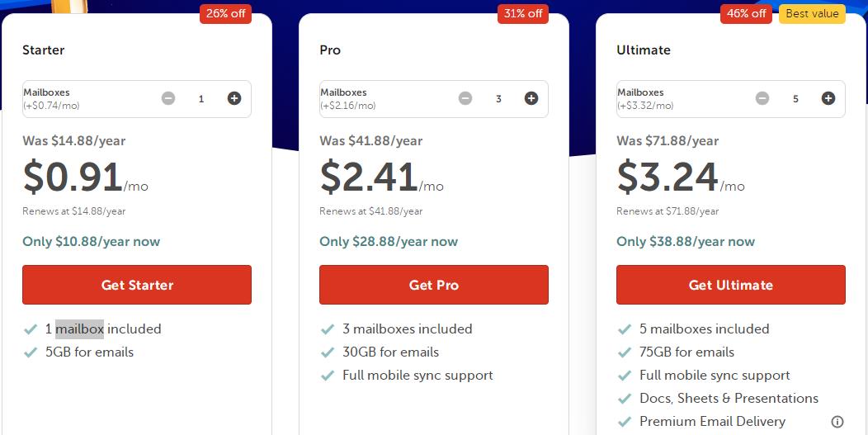Increase Ultimate plan mailboxes with plus icon
The image size is (868, 435).
(828, 98)
